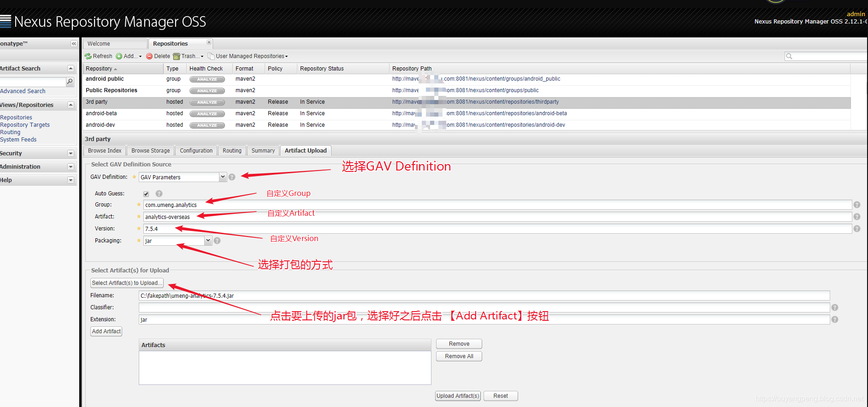The height and width of the screenshot is (407, 868).
Task: Collapse the left sidebar panel
Action: click(x=74, y=44)
